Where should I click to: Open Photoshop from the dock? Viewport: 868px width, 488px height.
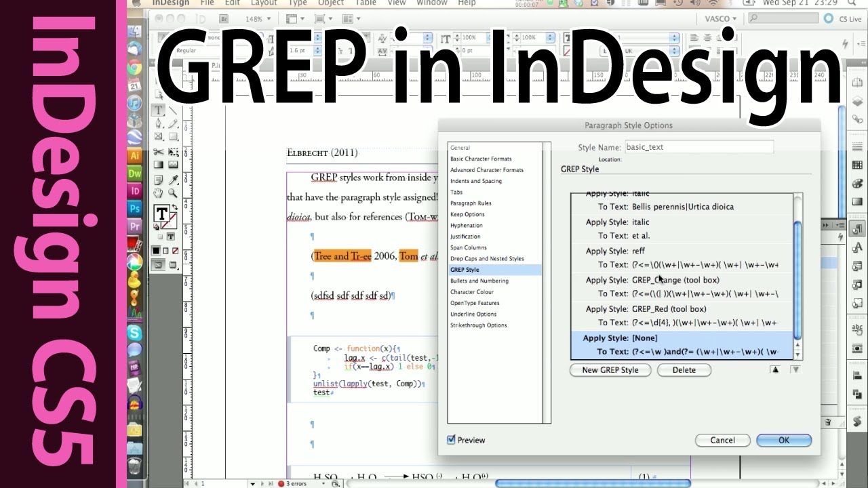(135, 209)
